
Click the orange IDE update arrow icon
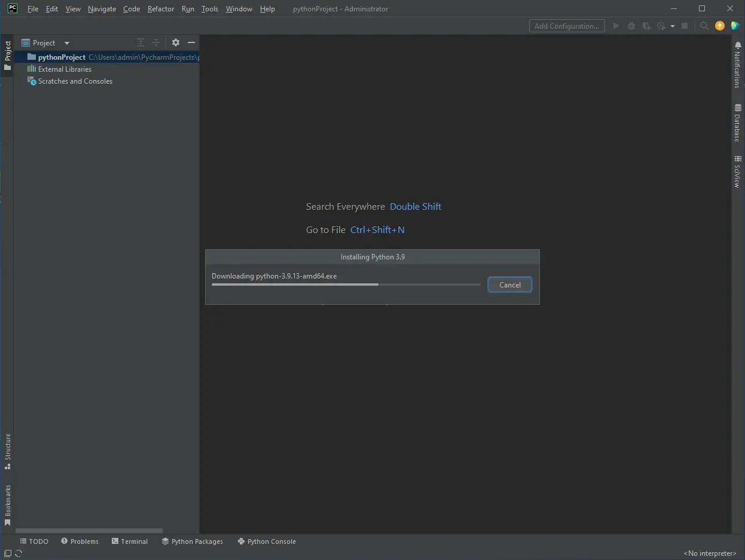720,26
